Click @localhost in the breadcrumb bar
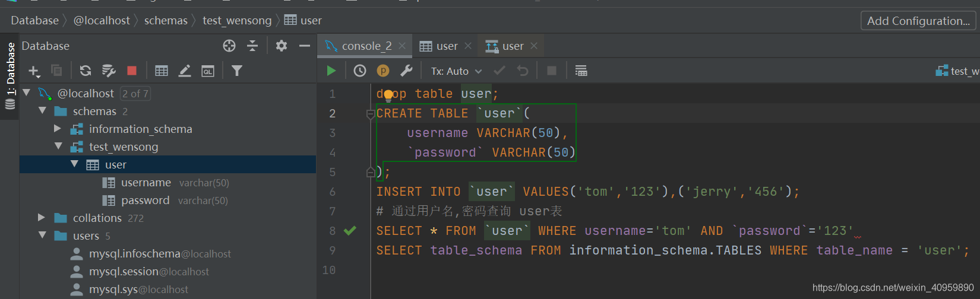 tap(102, 20)
